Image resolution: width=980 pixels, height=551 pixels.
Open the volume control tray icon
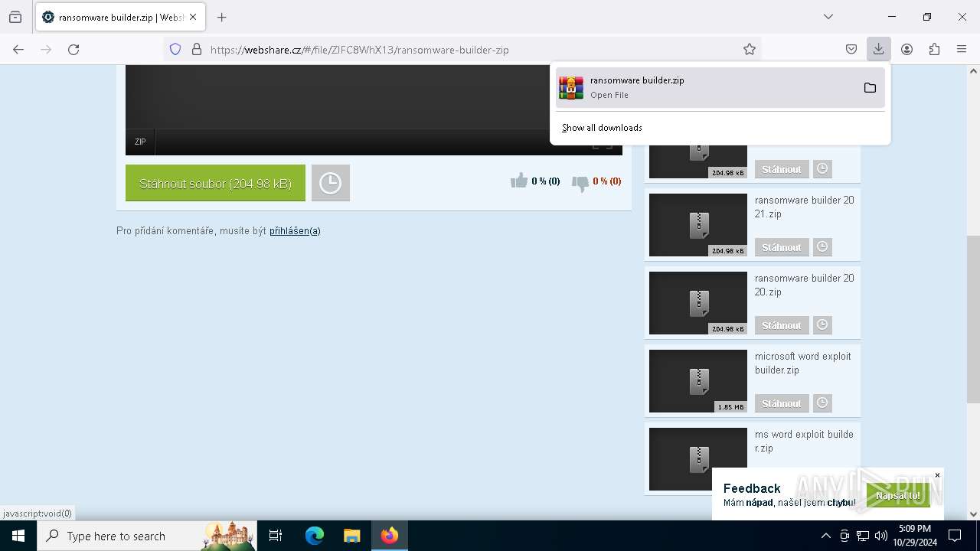pos(881,536)
